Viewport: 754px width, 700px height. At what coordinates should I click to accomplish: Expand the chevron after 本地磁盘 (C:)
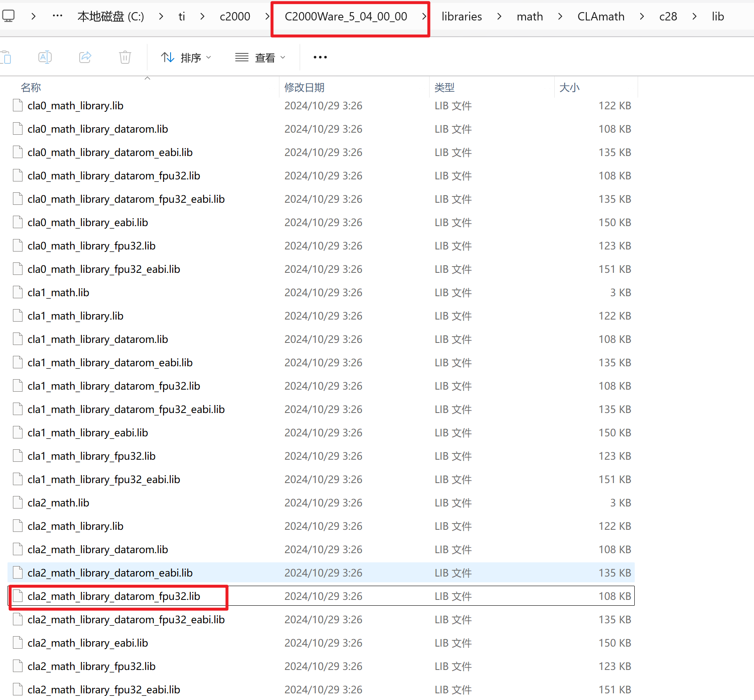coord(161,16)
